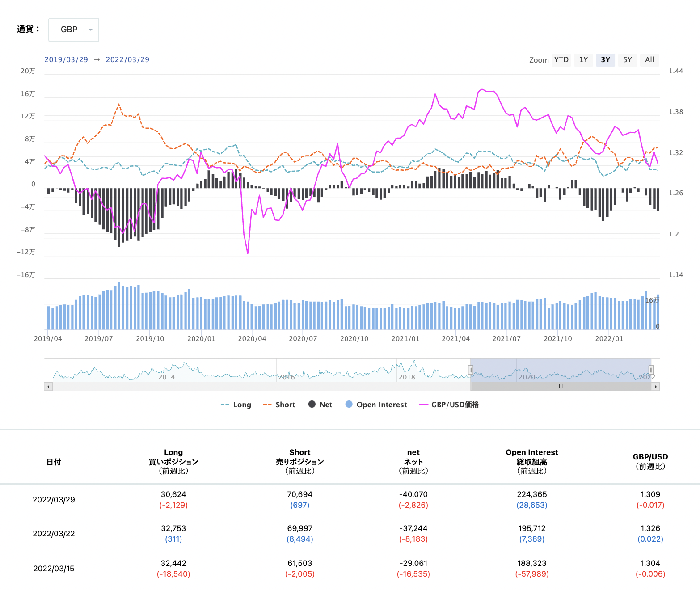Toggle the Short series legend
Screen dimensions: 700x590
279,405
